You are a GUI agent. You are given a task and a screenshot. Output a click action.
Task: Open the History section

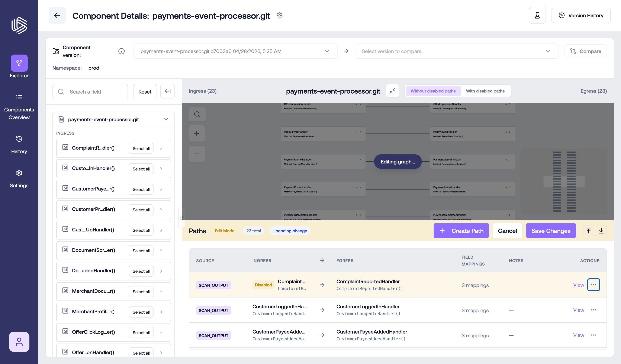click(x=19, y=145)
